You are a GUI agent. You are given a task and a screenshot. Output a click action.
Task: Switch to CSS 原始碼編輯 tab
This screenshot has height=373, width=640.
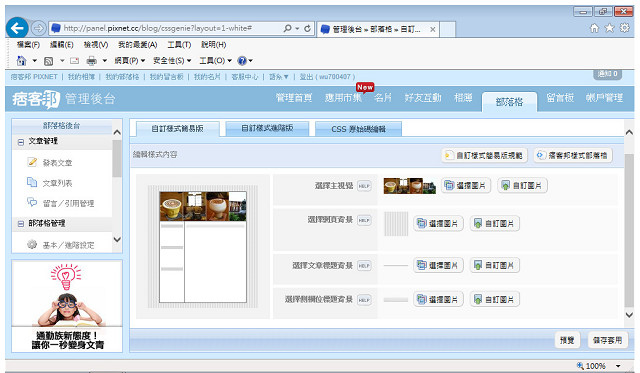(358, 129)
